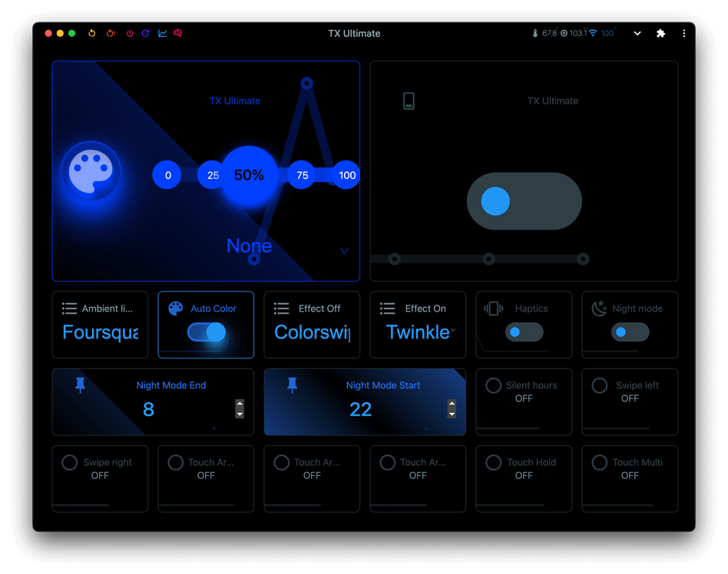Expand the None effect dropdown
Image resolution: width=728 pixels, height=574 pixels.
click(344, 251)
